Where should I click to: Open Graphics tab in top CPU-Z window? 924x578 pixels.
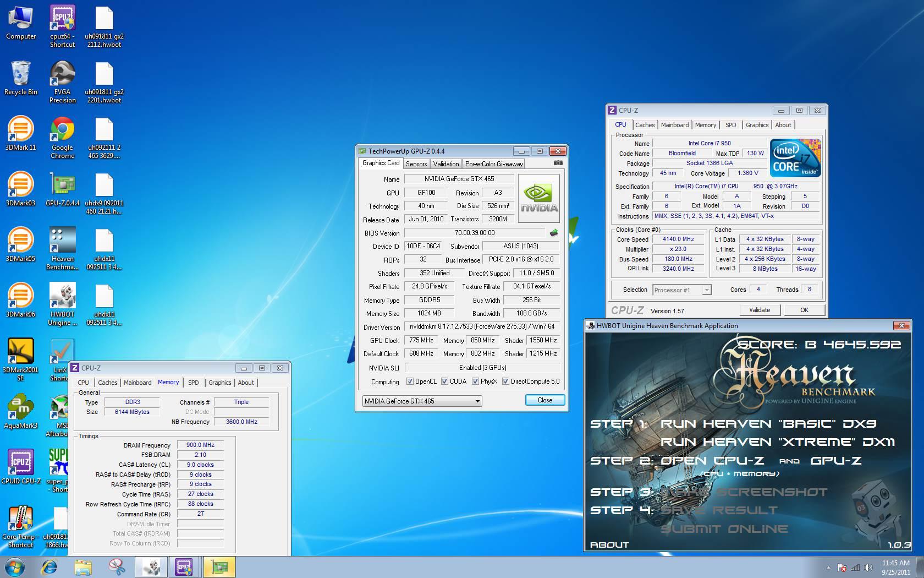(x=757, y=125)
